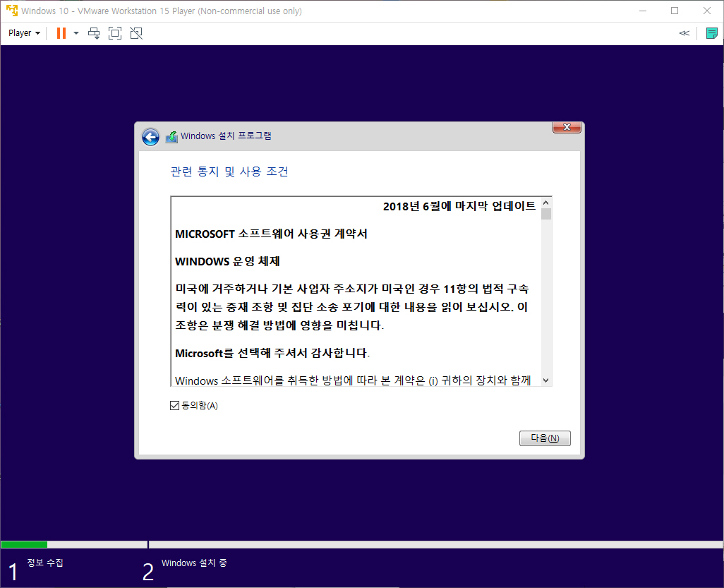The width and height of the screenshot is (724, 588).
Task: Click the license scrollbar thumb
Action: click(546, 214)
